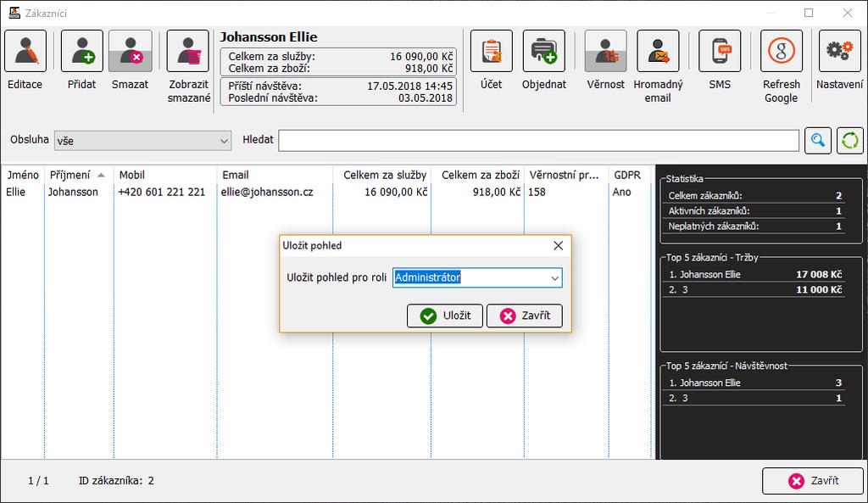Open the role combo box Administrátor
Image resolution: width=868 pixels, height=503 pixels.
(477, 277)
